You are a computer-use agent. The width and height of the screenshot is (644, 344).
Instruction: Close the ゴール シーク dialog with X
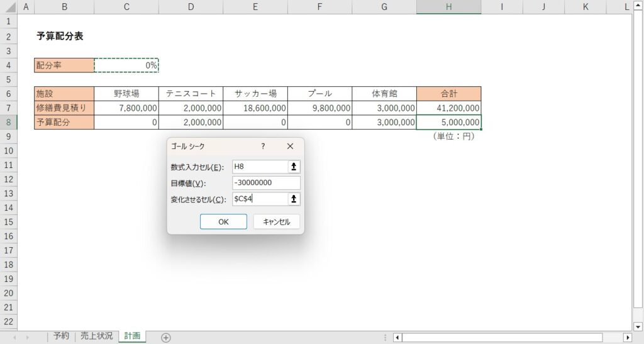point(290,146)
